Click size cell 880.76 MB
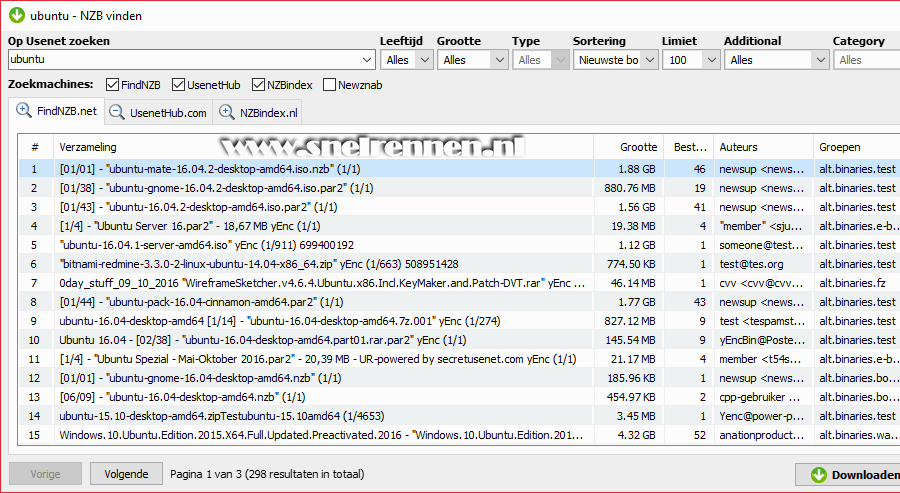 [x=630, y=188]
